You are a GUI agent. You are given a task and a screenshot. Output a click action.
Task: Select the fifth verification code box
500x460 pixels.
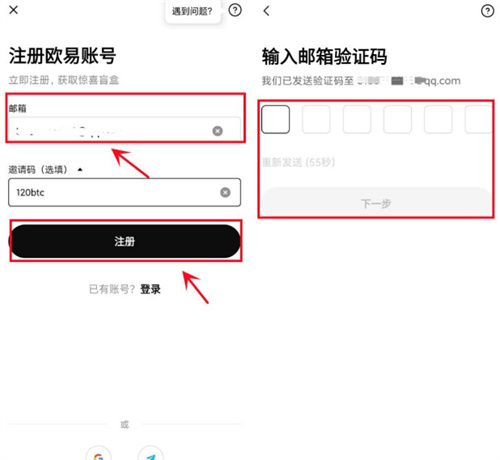438,119
